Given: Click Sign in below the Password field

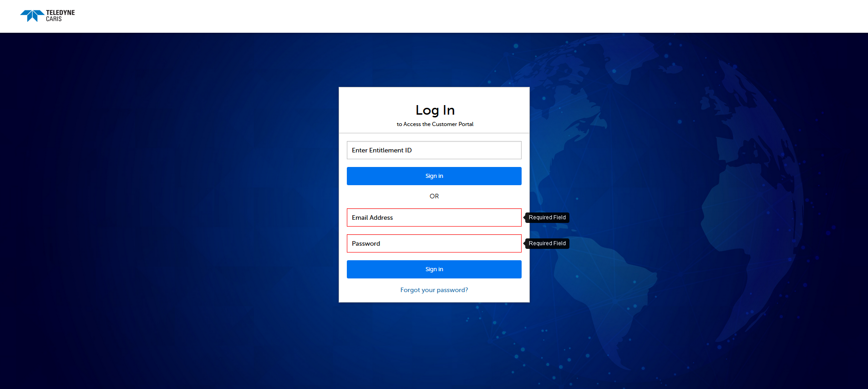Looking at the screenshot, I should (434, 269).
